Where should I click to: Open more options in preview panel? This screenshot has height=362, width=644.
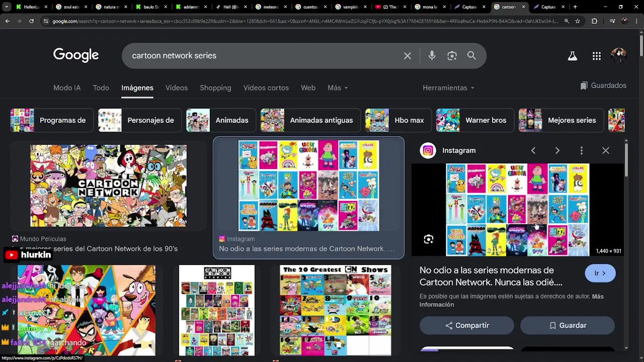click(581, 150)
